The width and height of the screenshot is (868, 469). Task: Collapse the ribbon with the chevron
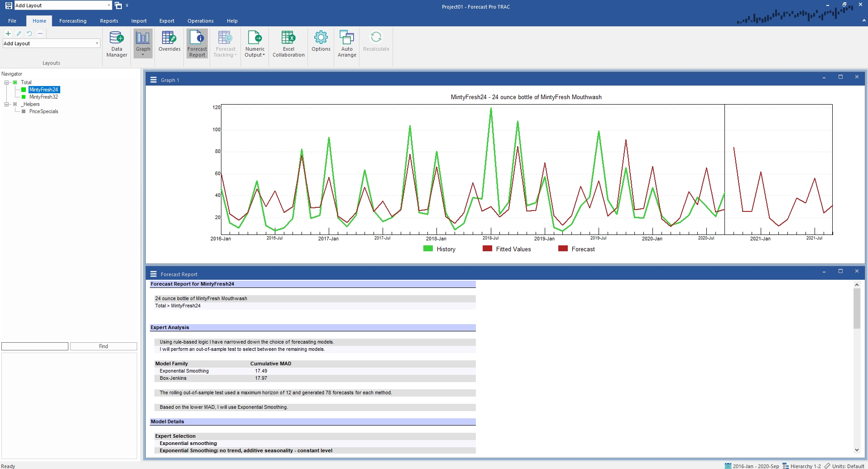[x=864, y=20]
